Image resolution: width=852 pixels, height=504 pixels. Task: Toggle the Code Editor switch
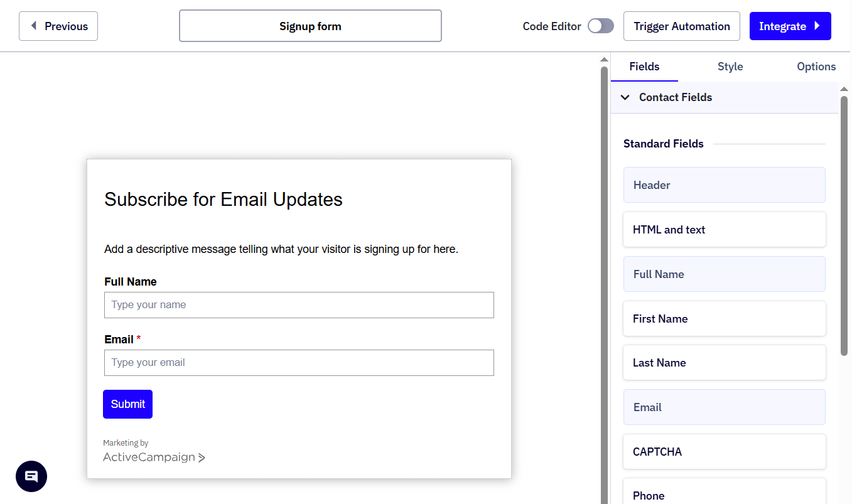600,26
